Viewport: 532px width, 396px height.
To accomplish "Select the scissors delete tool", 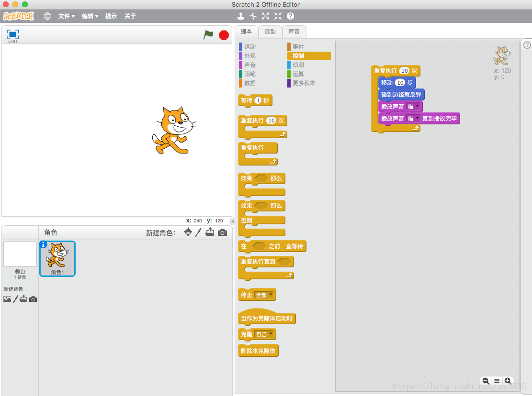I will (x=253, y=16).
